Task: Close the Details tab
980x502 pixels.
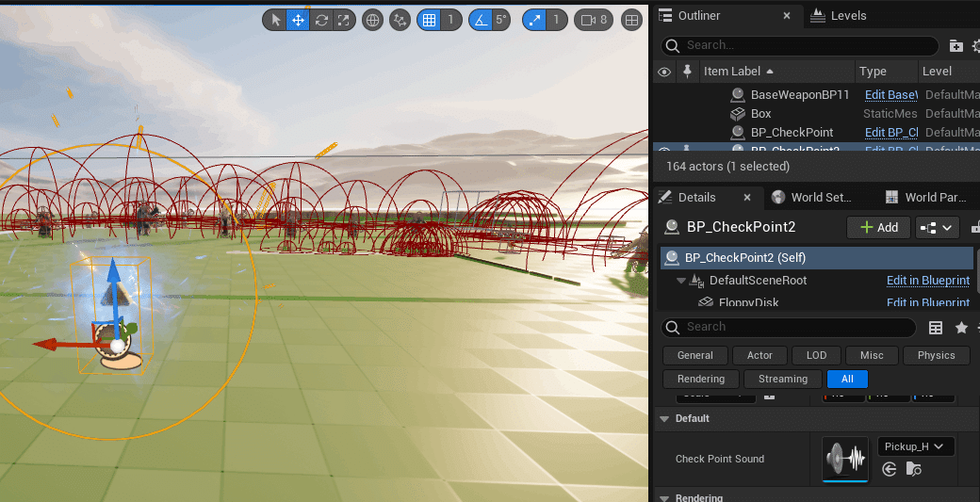Action: point(747,197)
